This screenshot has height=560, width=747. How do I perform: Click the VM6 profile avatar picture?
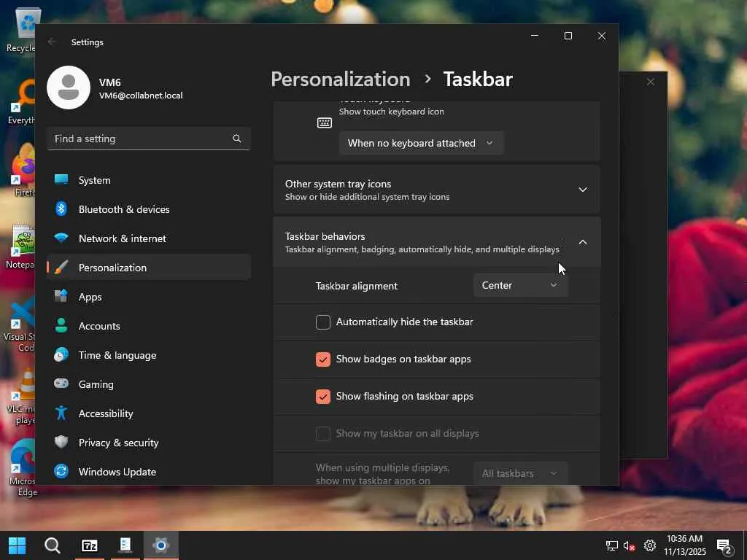point(69,87)
